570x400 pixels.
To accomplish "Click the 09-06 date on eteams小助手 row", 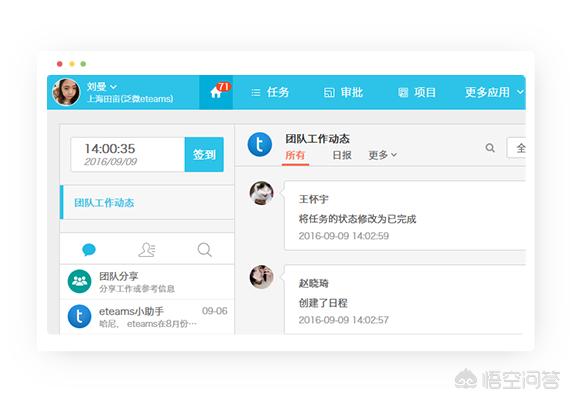I will click(214, 311).
